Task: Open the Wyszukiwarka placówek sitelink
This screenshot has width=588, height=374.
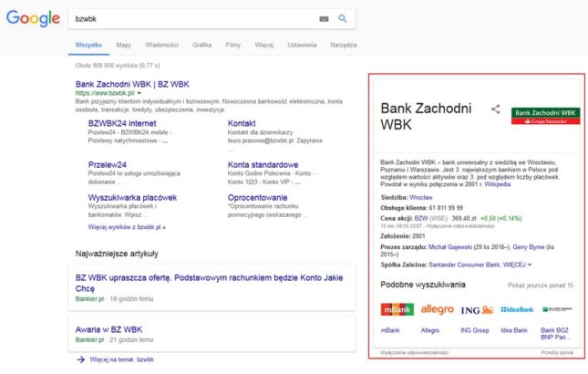Action: click(x=132, y=198)
